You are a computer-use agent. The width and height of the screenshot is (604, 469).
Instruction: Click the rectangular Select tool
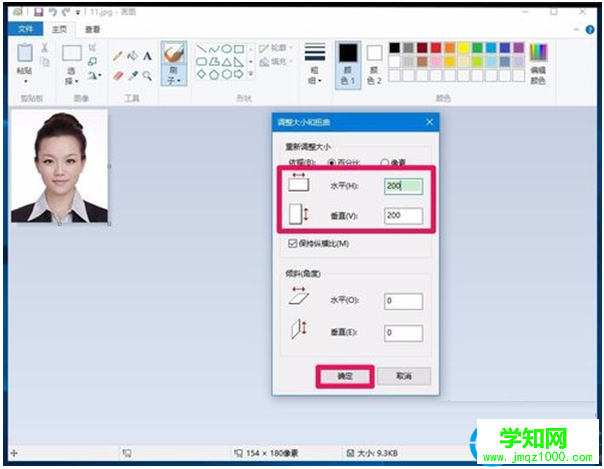pos(72,53)
